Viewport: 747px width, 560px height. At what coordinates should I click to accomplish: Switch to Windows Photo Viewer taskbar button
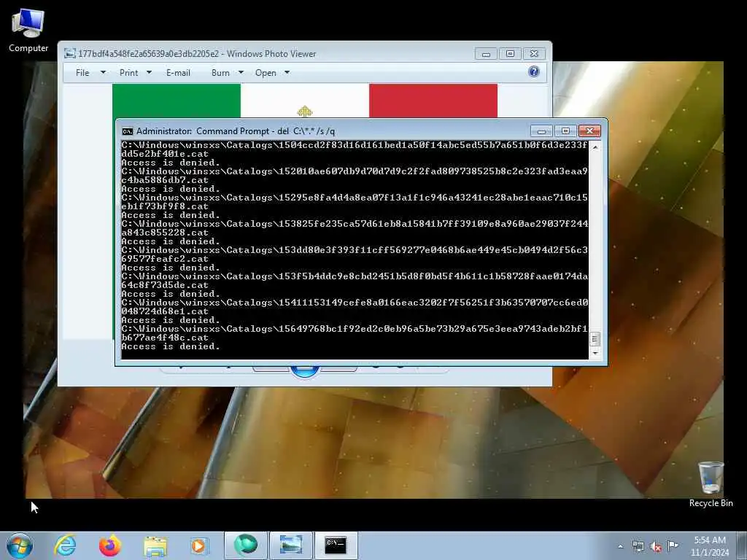click(290, 545)
